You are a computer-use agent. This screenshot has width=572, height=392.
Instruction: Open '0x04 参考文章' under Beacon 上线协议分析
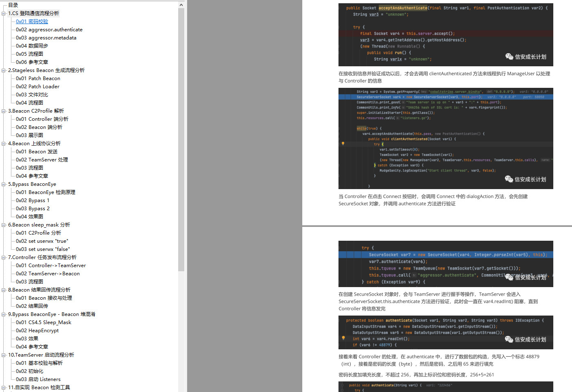(32, 176)
